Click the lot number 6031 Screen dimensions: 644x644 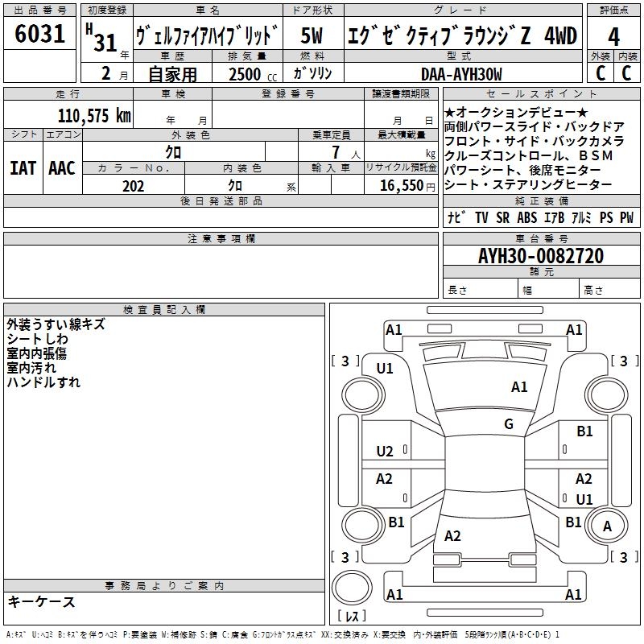click(x=39, y=34)
